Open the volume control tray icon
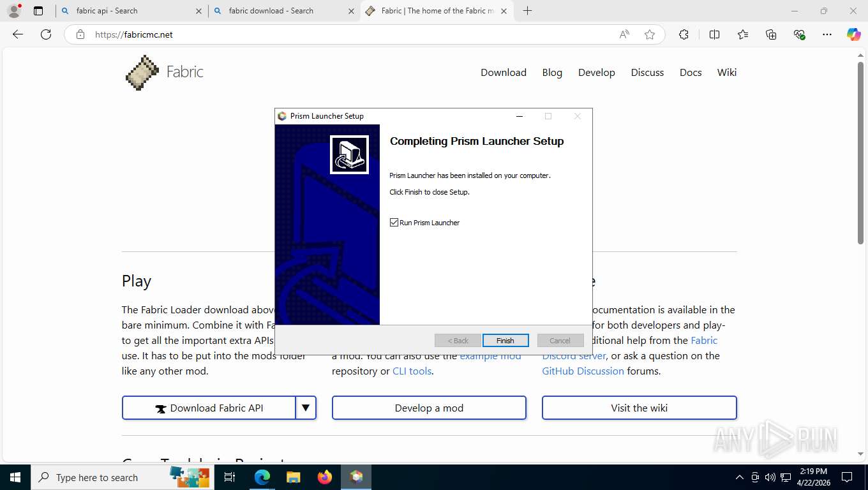This screenshot has width=868, height=490. tap(770, 477)
